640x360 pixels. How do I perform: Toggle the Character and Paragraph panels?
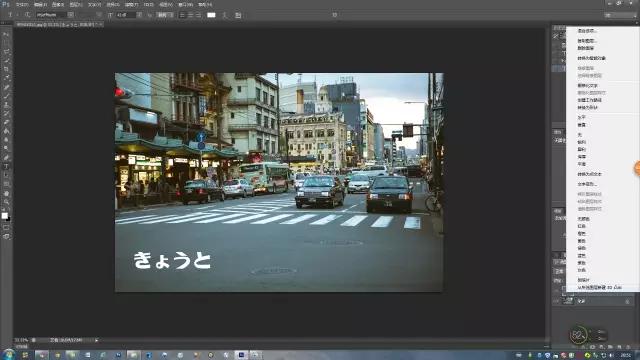[238, 15]
